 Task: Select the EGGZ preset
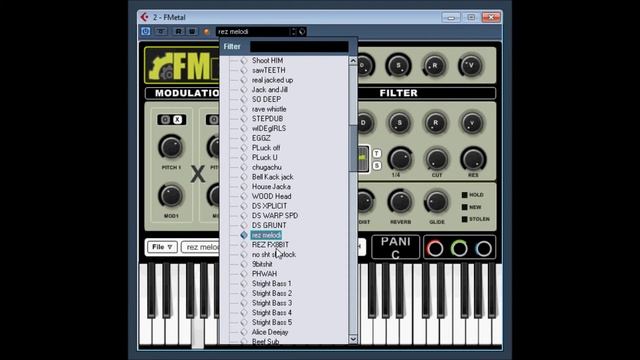click(x=261, y=138)
